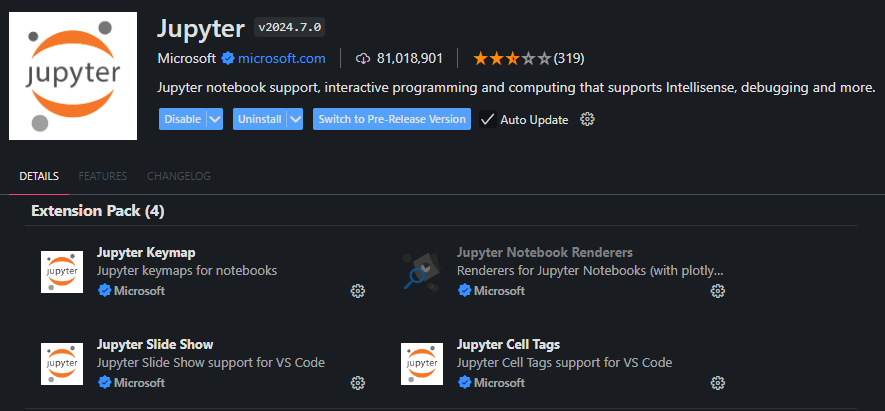
Task: Click the large Jupyter extension logo
Action: [73, 76]
